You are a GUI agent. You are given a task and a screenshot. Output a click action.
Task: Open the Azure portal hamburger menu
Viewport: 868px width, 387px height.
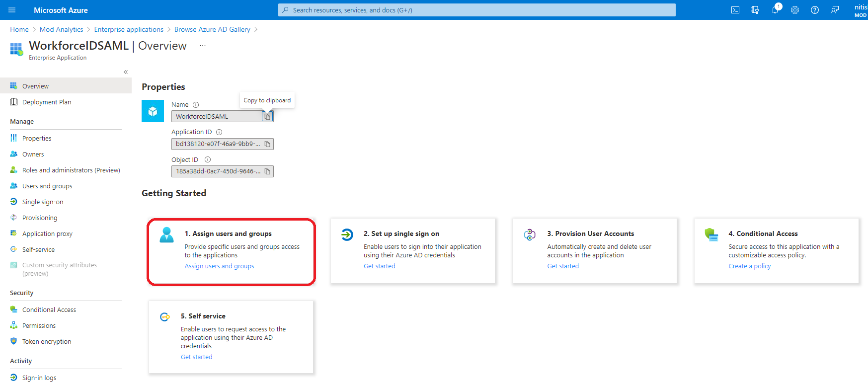[12, 10]
